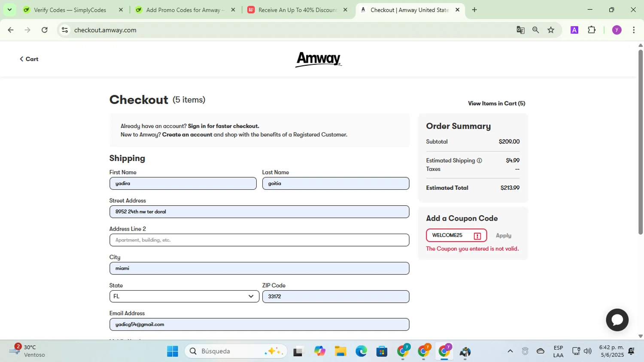
Task: Open the Windows Start menu
Action: 173,351
